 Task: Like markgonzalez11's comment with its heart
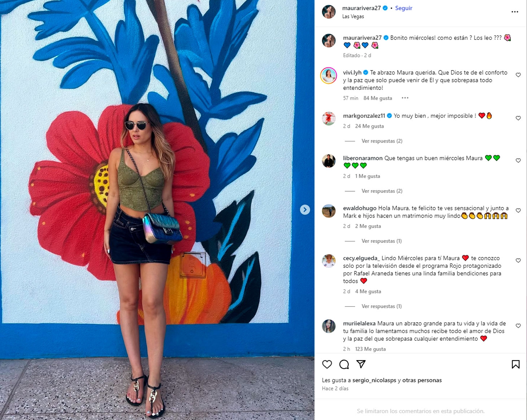coord(518,118)
